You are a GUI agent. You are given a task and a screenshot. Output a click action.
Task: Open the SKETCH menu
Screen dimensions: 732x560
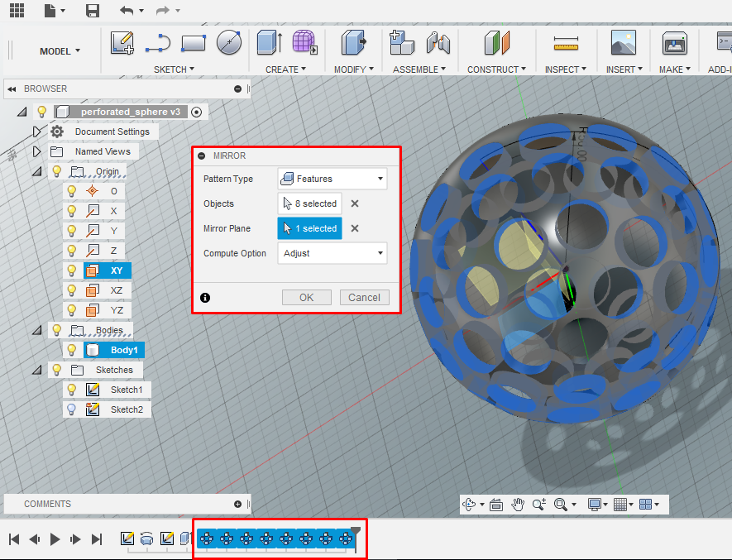point(175,69)
